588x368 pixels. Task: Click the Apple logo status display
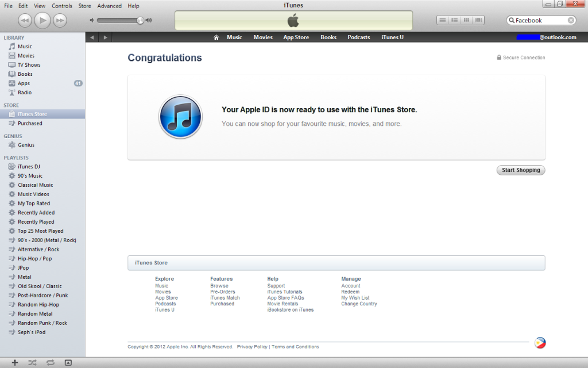pos(293,20)
